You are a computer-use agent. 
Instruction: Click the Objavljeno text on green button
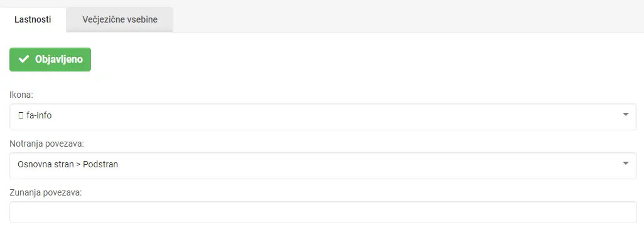click(x=59, y=60)
